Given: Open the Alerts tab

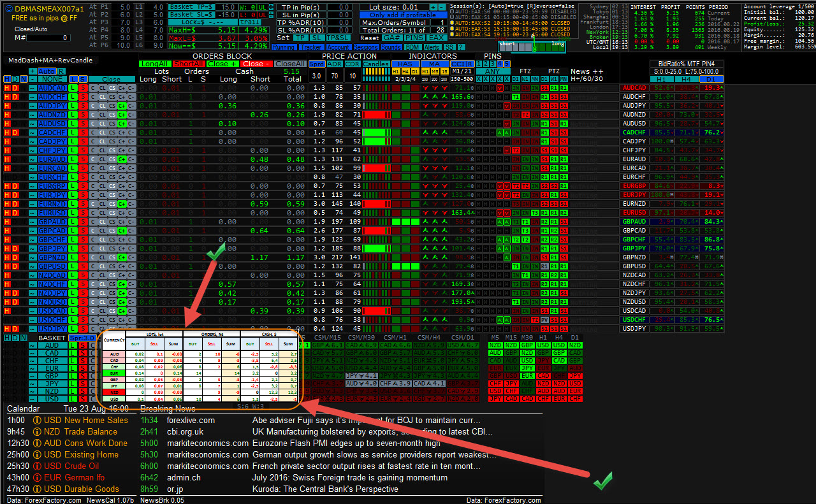Looking at the screenshot, I should pos(432,47).
